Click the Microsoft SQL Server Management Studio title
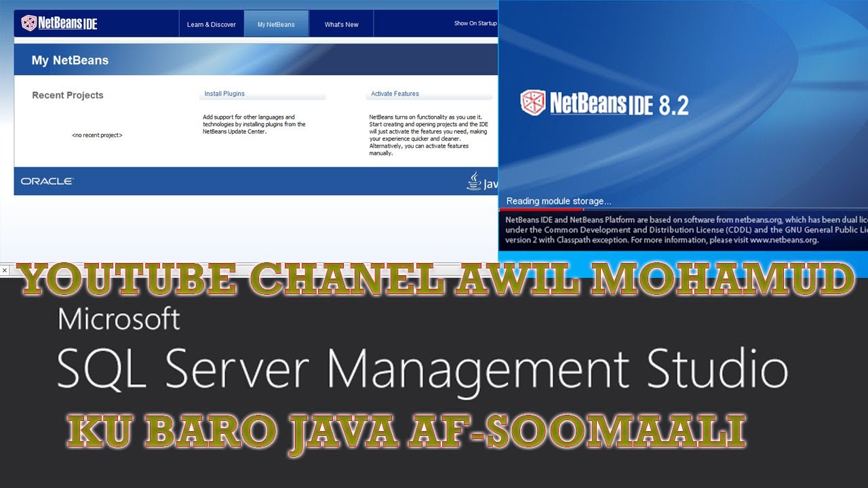Screen dimensions: 868x488 pos(422,352)
